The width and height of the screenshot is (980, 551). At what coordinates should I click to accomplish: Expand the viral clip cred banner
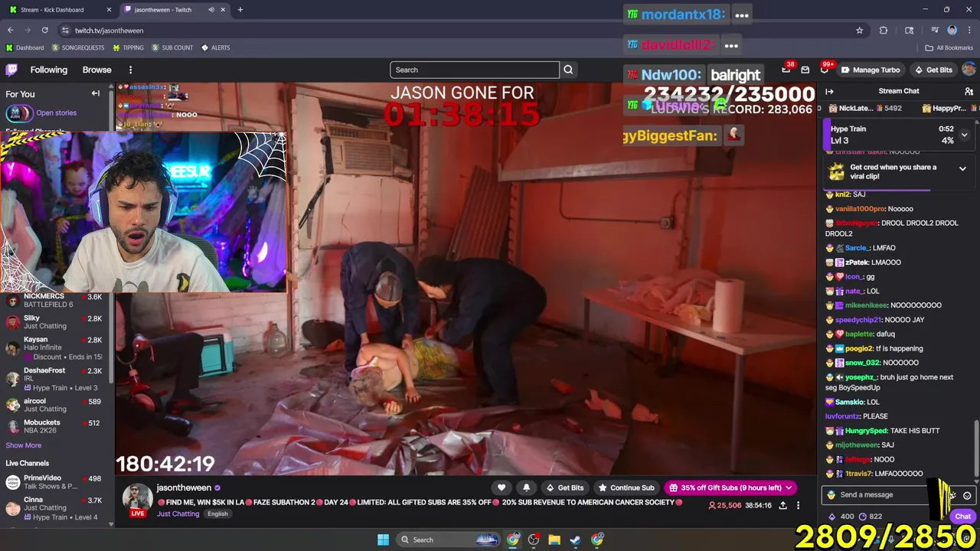962,168
